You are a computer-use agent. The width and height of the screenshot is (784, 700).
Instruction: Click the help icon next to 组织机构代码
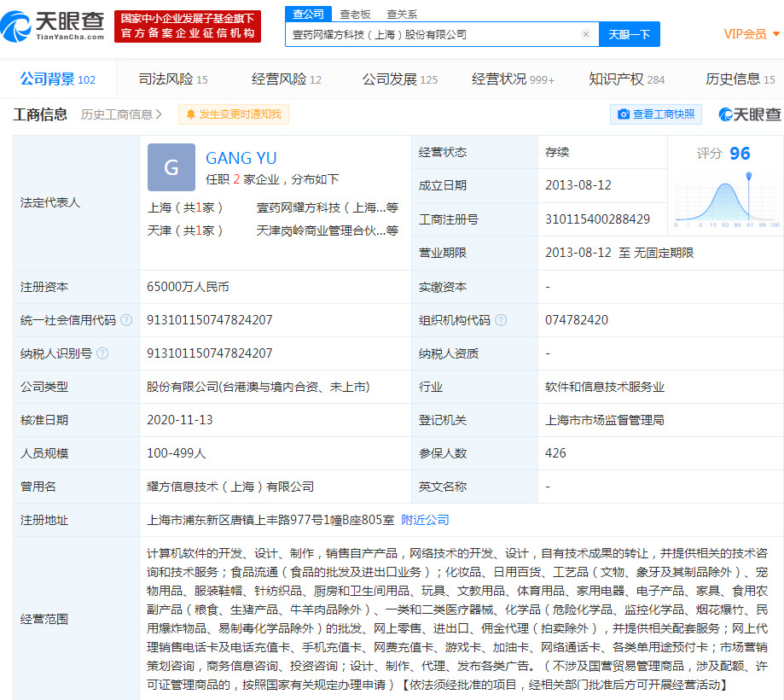[501, 320]
